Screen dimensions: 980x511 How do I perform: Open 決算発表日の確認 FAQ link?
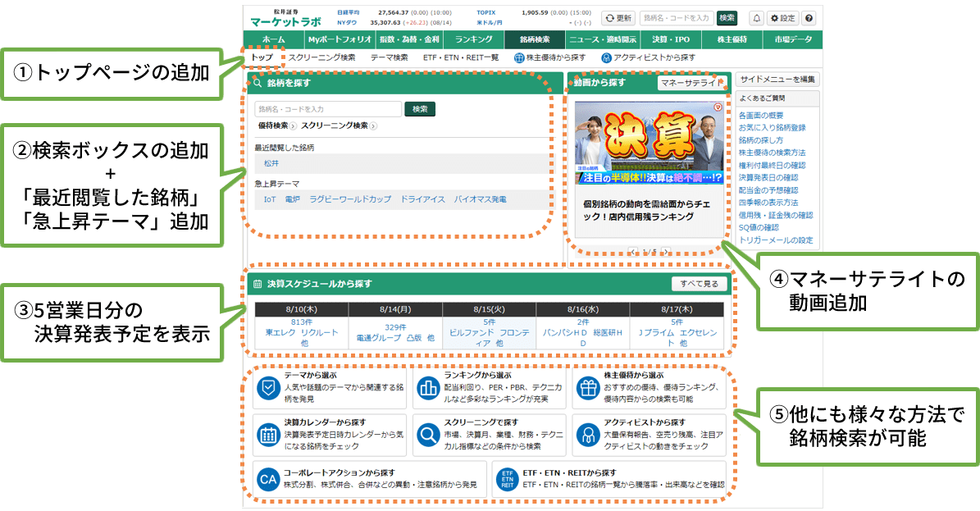[x=768, y=178]
